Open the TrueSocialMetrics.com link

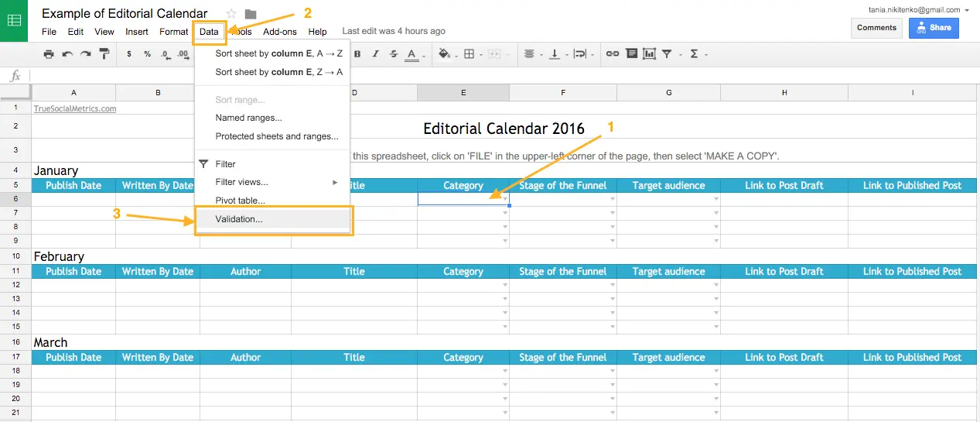tap(75, 109)
